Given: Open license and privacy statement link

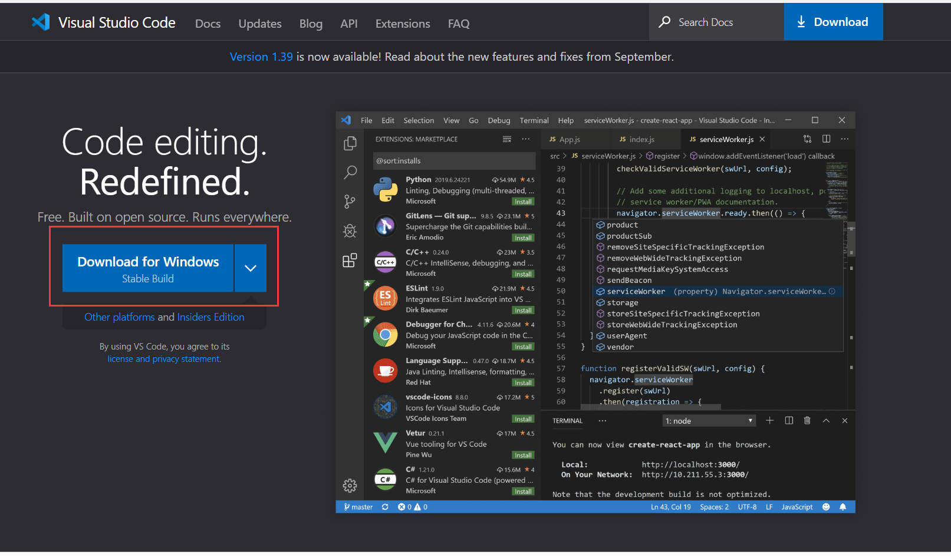Looking at the screenshot, I should (x=164, y=359).
